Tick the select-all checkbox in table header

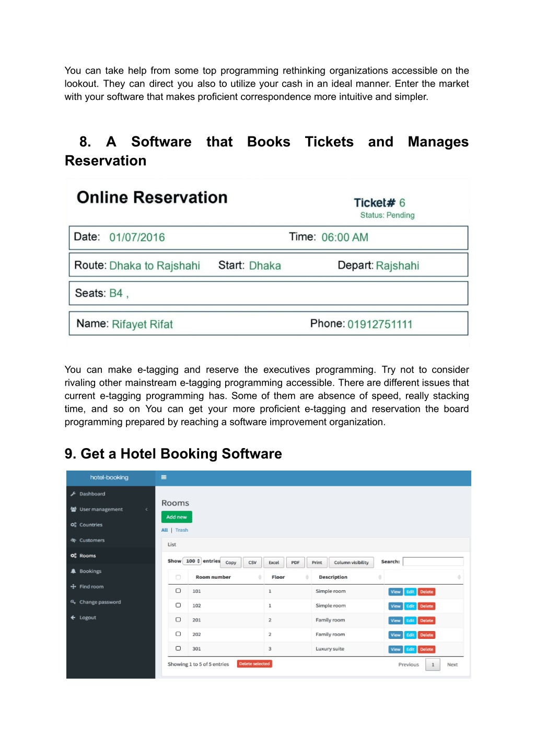pos(178,577)
